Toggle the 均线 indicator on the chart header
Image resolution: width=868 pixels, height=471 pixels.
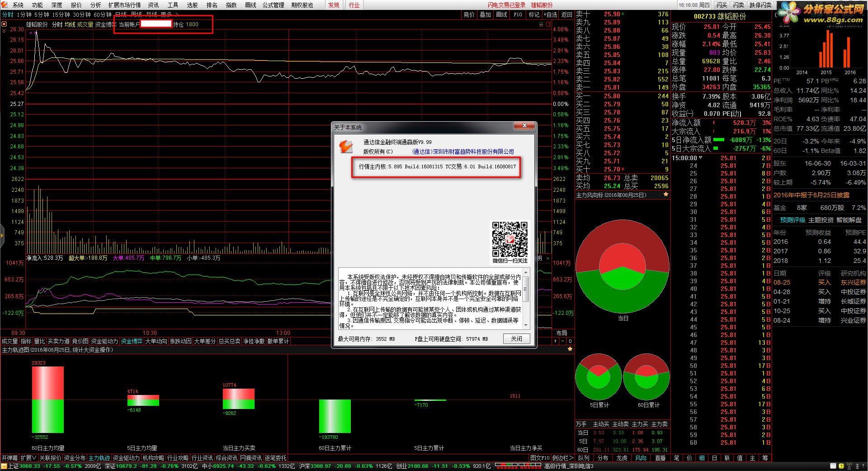tap(70, 24)
